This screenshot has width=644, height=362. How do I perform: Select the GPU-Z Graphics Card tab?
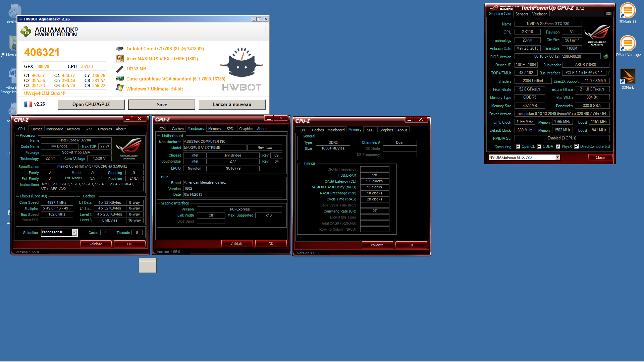coord(500,14)
